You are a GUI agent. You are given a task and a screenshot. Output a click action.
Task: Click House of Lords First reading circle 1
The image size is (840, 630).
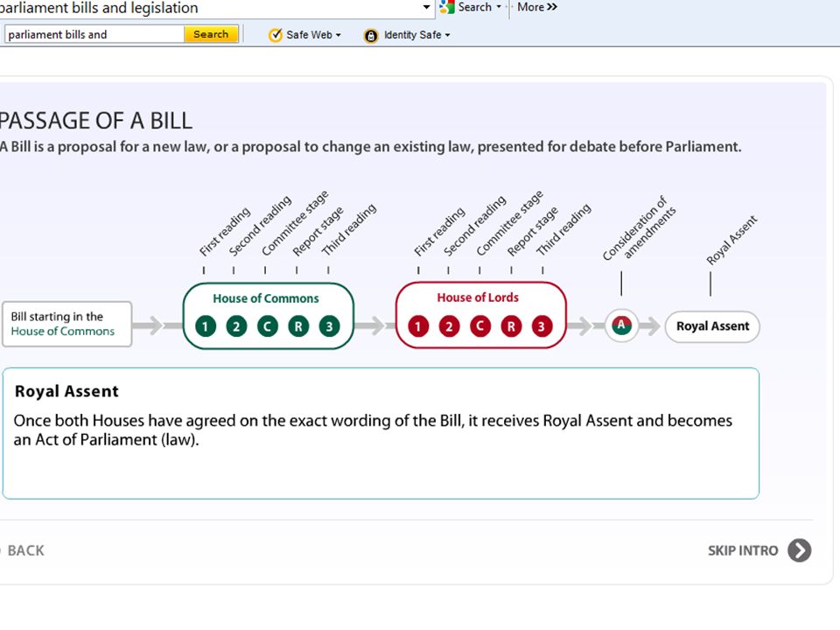pos(418,326)
